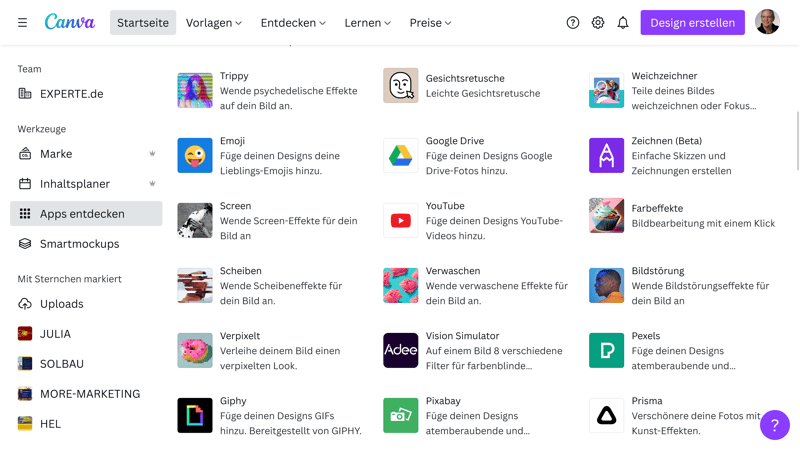Viewport: 800px width, 450px height.
Task: Expand the Vorlagen dropdown menu
Action: 214,23
